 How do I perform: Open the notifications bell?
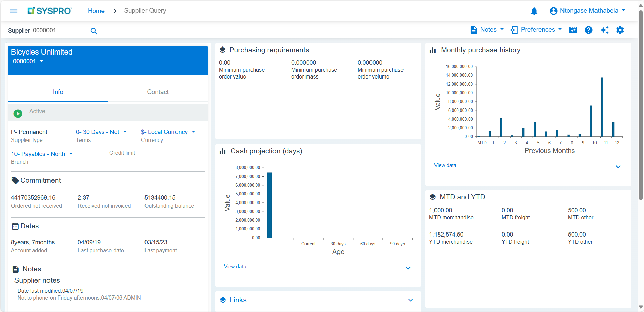[534, 11]
